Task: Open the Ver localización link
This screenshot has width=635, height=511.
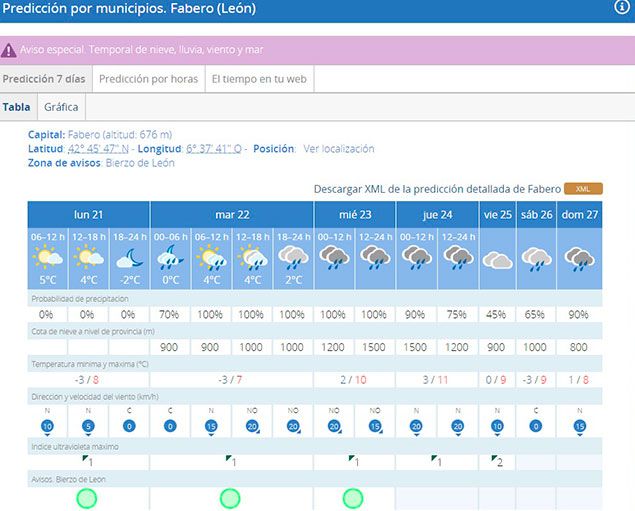Action: point(338,149)
